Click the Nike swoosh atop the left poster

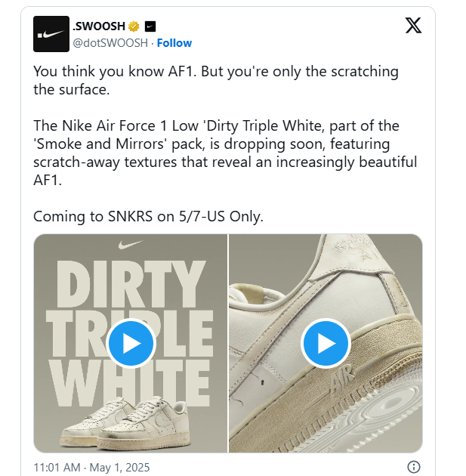click(131, 246)
